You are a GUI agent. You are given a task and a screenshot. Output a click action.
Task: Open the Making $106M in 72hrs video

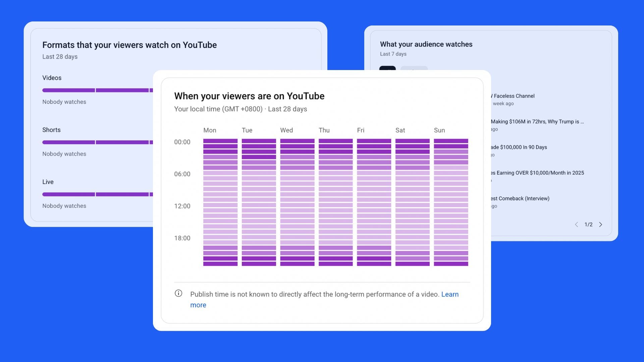point(537,122)
